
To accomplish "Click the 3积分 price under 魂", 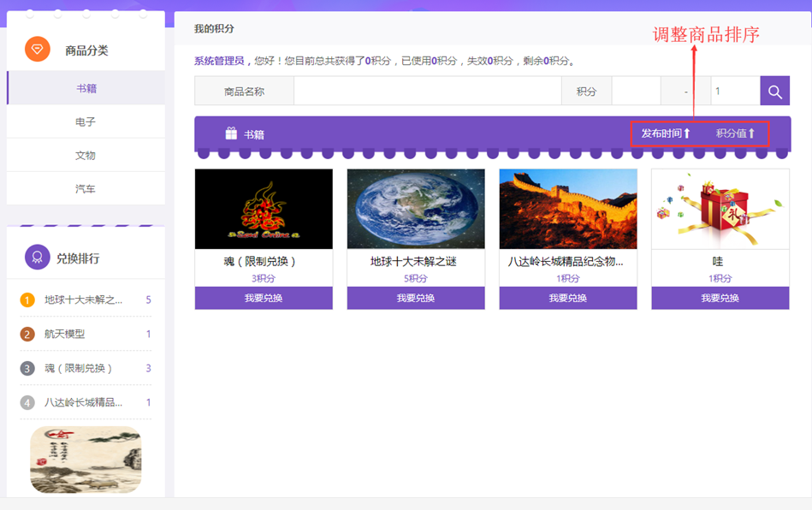I will [264, 279].
